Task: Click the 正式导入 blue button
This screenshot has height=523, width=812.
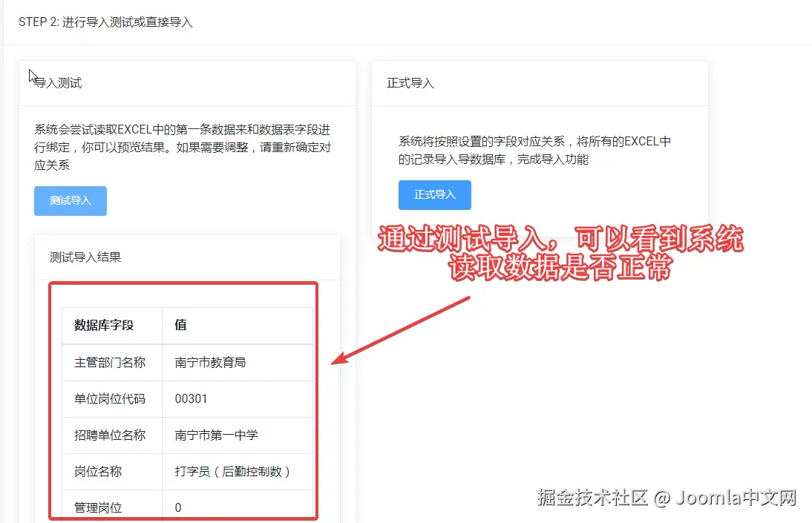Action: (434, 195)
